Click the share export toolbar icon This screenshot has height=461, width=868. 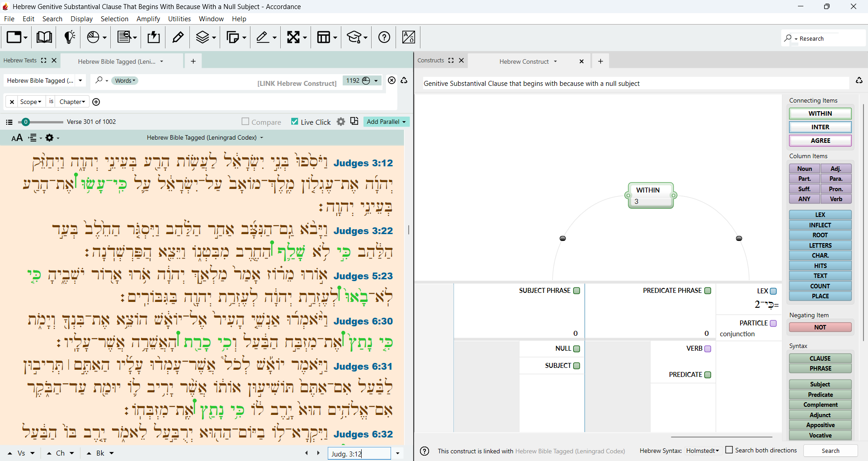point(154,37)
